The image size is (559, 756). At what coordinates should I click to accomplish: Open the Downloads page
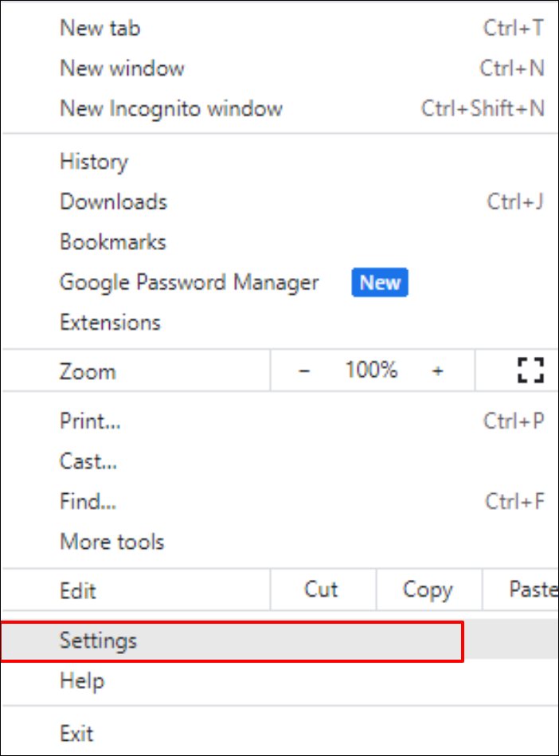tap(113, 202)
